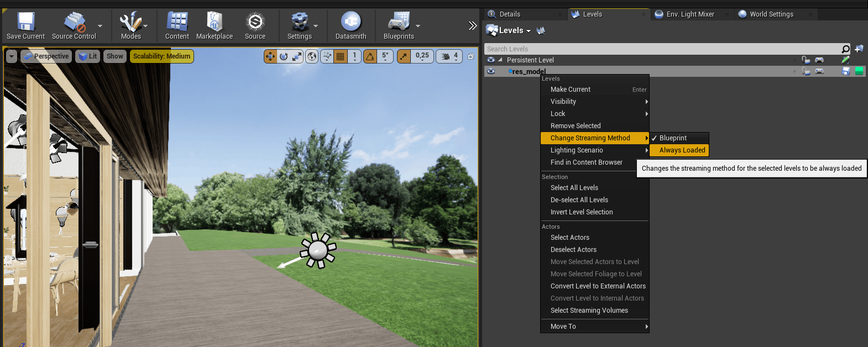Open the Visibility submenu
The height and width of the screenshot is (347, 868).
click(594, 102)
